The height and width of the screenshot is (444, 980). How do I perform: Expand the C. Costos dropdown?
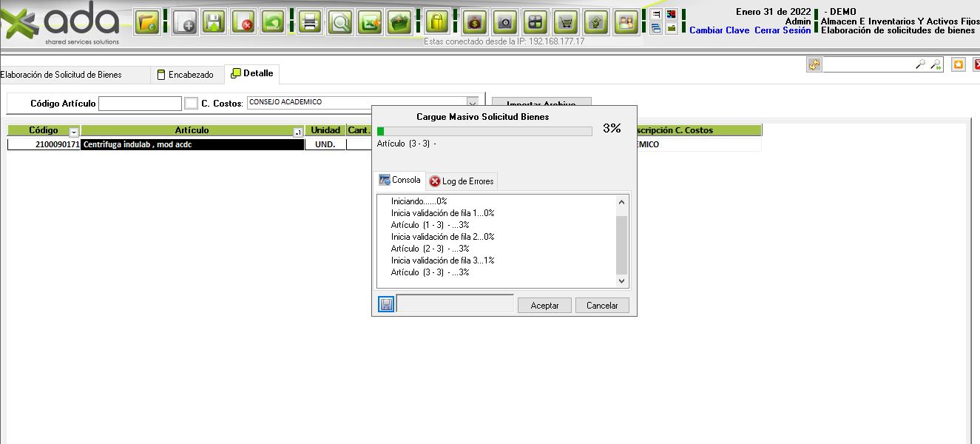click(x=472, y=103)
